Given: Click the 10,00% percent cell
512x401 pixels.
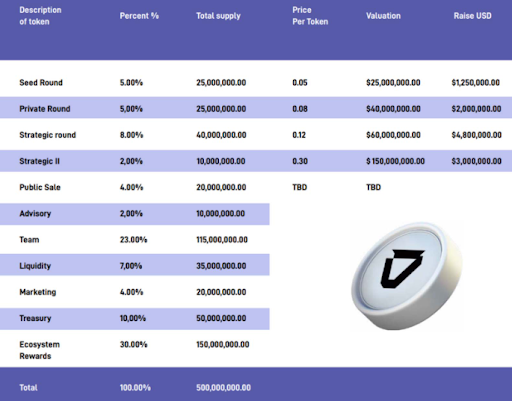Looking at the screenshot, I should coord(133,318).
